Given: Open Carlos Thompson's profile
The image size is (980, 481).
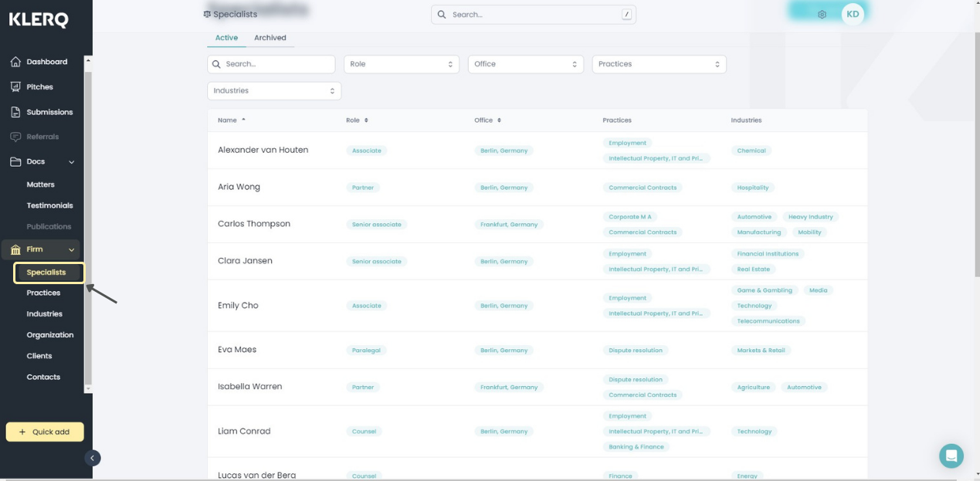Looking at the screenshot, I should [x=254, y=224].
